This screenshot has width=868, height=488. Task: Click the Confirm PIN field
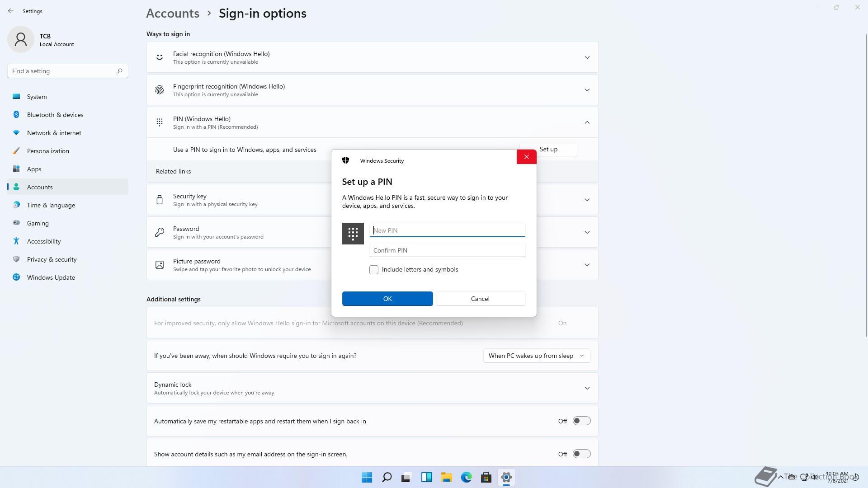click(448, 250)
